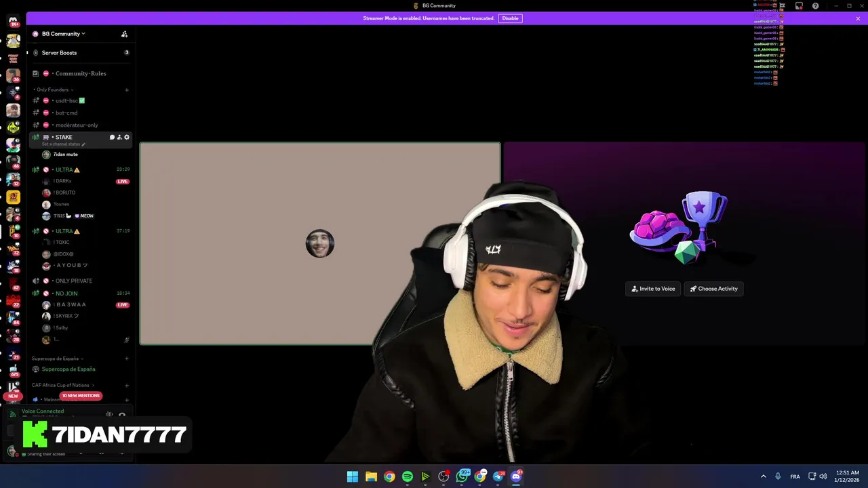Open bot-cmd channel
Screen dimensions: 868x488
click(80, 113)
